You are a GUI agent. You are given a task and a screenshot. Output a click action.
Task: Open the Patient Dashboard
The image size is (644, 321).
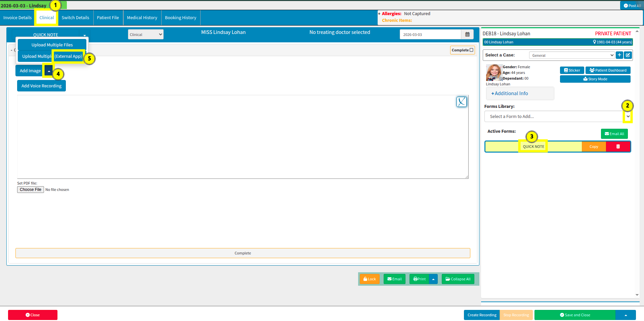(x=608, y=70)
